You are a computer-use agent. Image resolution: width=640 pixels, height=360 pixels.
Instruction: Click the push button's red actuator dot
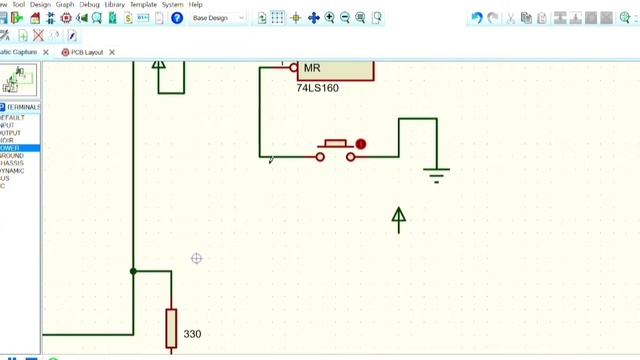click(x=360, y=144)
